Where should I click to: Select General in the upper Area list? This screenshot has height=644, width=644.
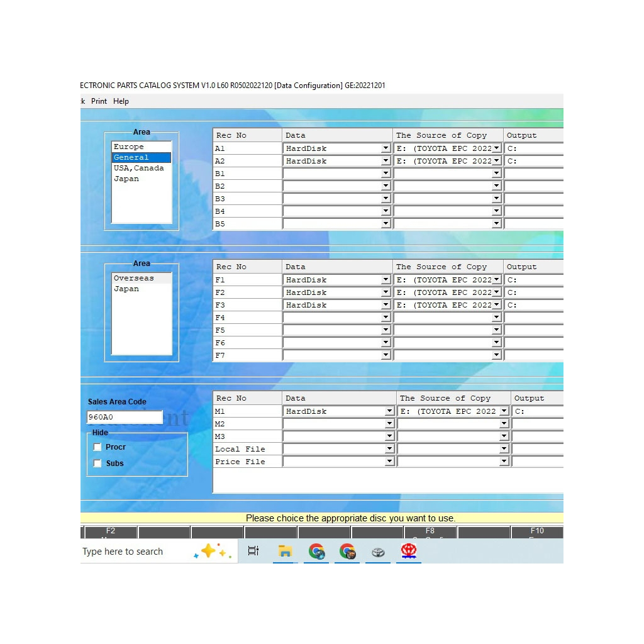point(142,157)
